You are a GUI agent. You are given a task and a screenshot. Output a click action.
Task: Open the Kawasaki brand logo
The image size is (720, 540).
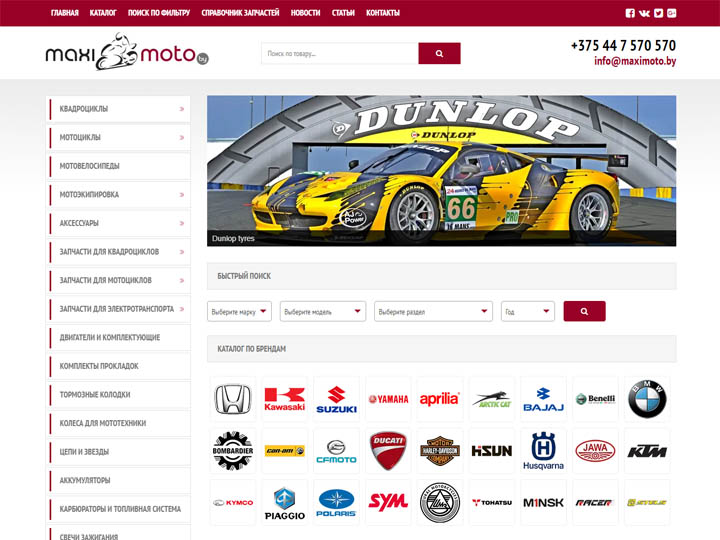(x=285, y=399)
